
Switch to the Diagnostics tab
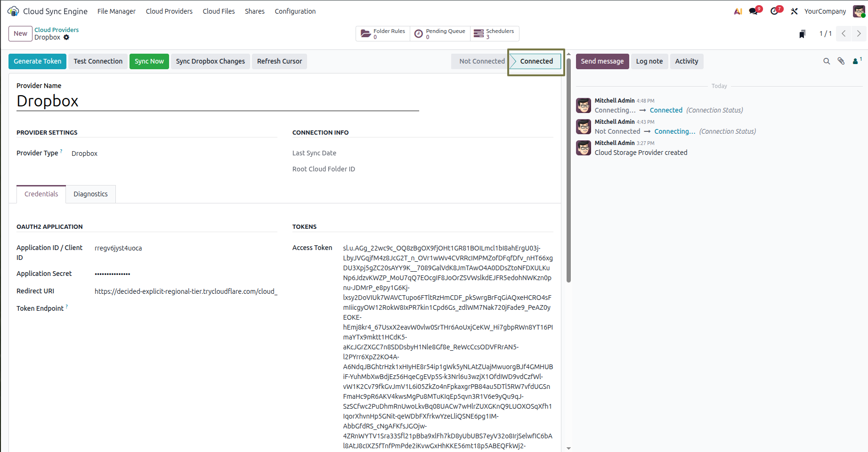pos(90,194)
